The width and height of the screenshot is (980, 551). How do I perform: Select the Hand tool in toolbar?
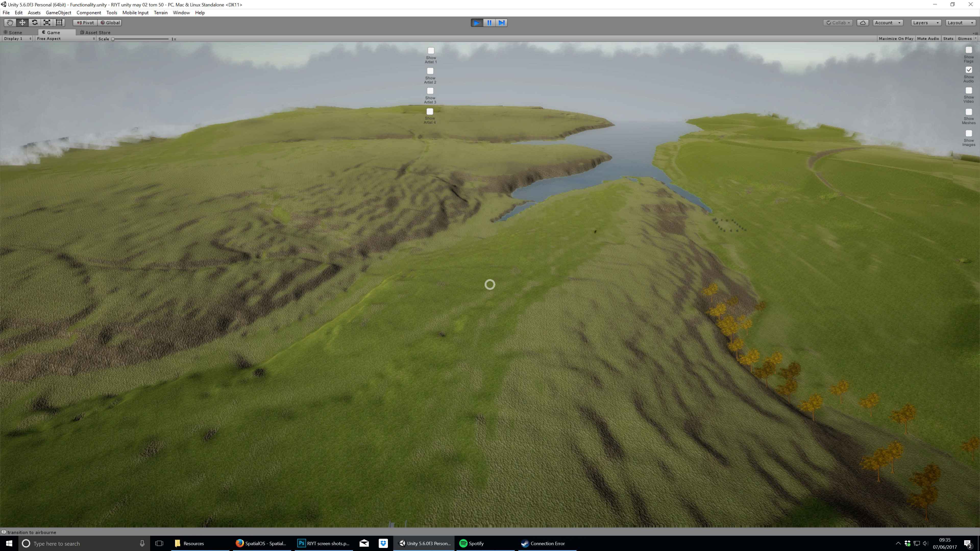10,22
